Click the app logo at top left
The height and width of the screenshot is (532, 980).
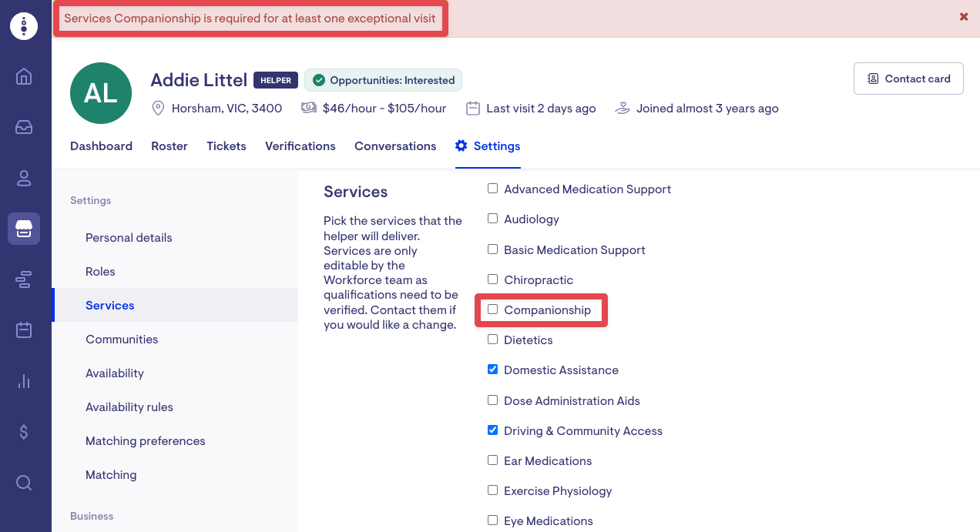pyautogui.click(x=24, y=25)
